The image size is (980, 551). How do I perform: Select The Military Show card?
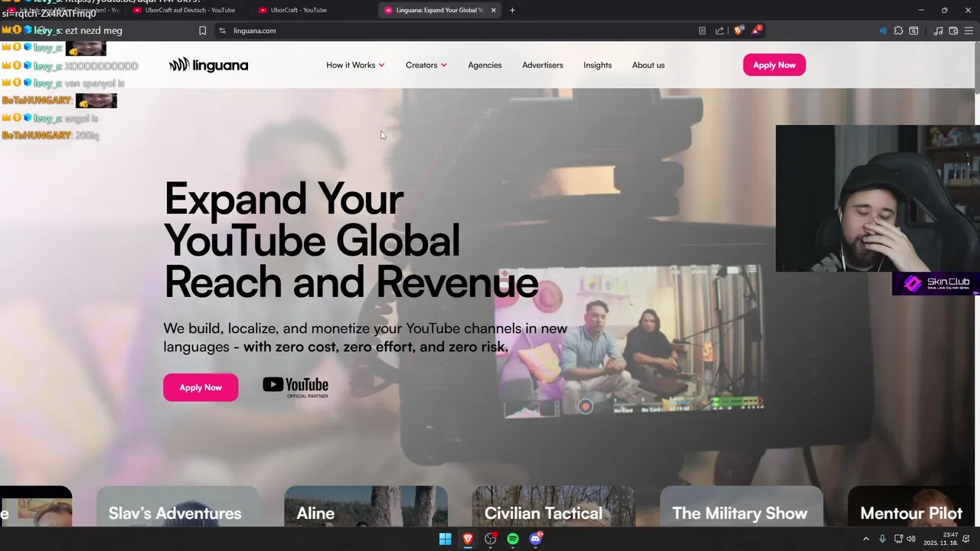tap(741, 507)
